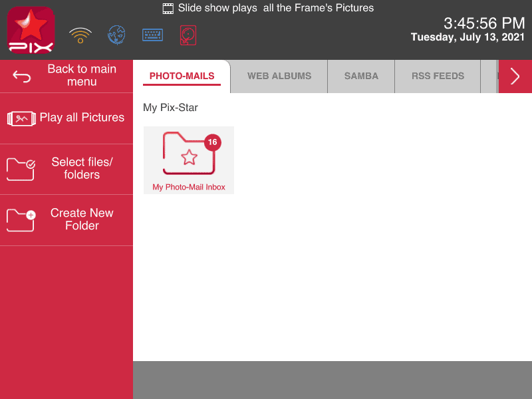Click the folder-with-plus new folder icon
This screenshot has width=532, height=399.
[x=21, y=220]
